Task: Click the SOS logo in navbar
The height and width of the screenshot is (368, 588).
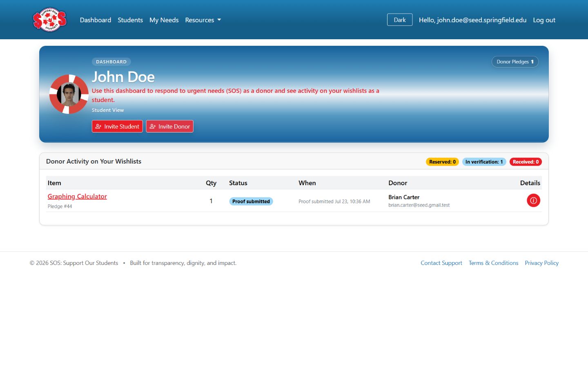Action: (x=50, y=20)
